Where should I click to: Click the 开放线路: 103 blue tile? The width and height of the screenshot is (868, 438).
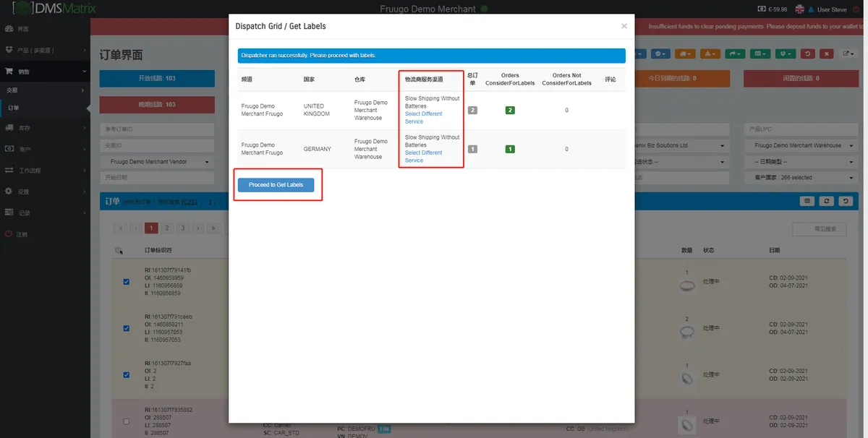tap(157, 78)
